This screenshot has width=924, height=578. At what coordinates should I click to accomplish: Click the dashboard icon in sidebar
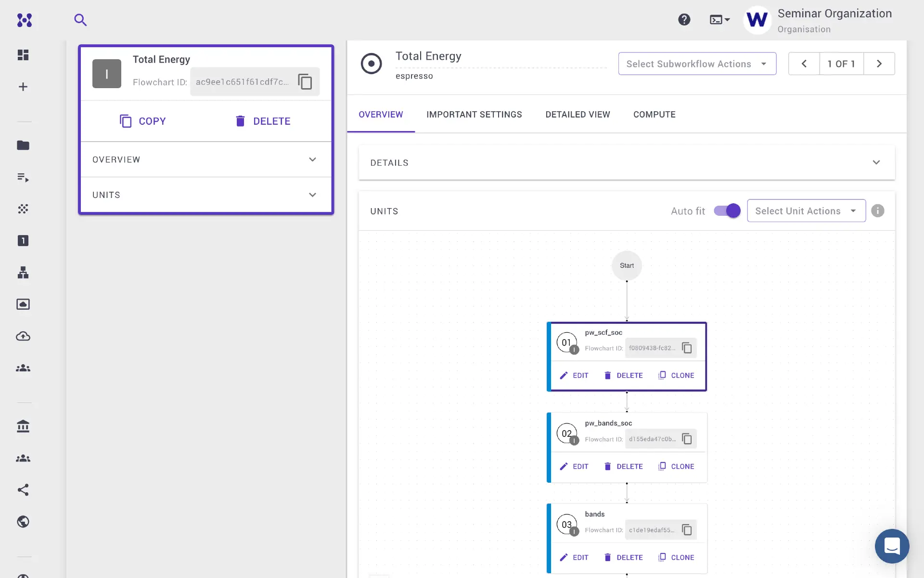(23, 55)
